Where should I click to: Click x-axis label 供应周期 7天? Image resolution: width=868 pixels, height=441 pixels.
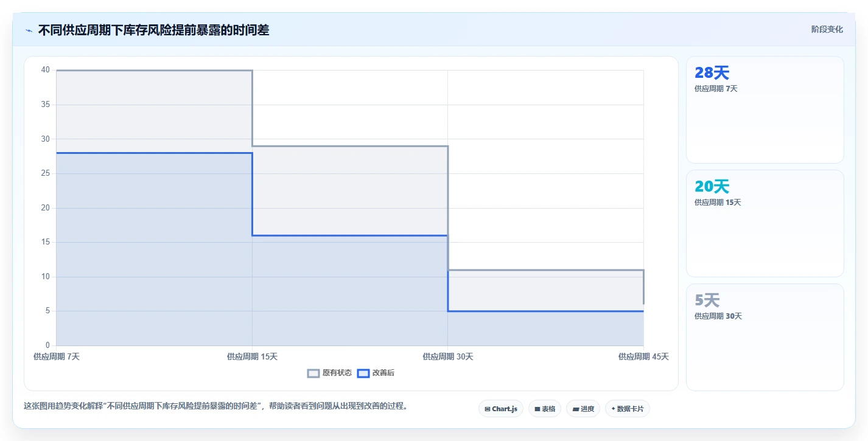click(x=57, y=356)
